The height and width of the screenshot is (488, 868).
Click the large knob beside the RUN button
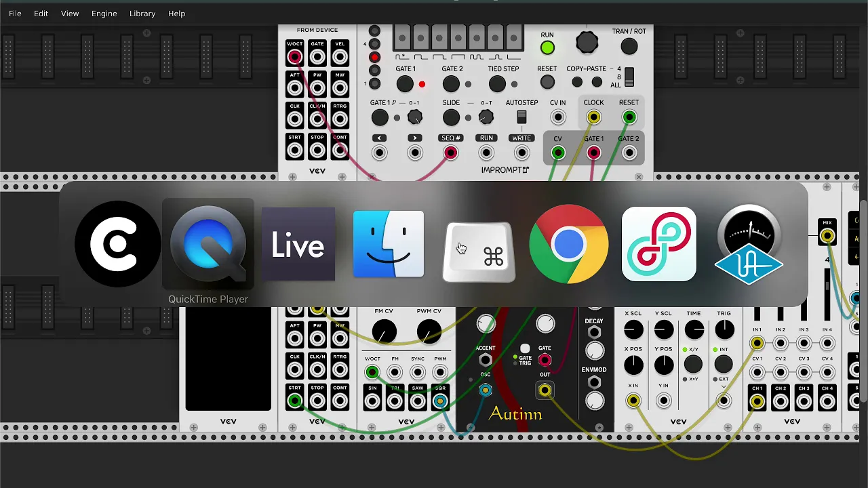587,43
